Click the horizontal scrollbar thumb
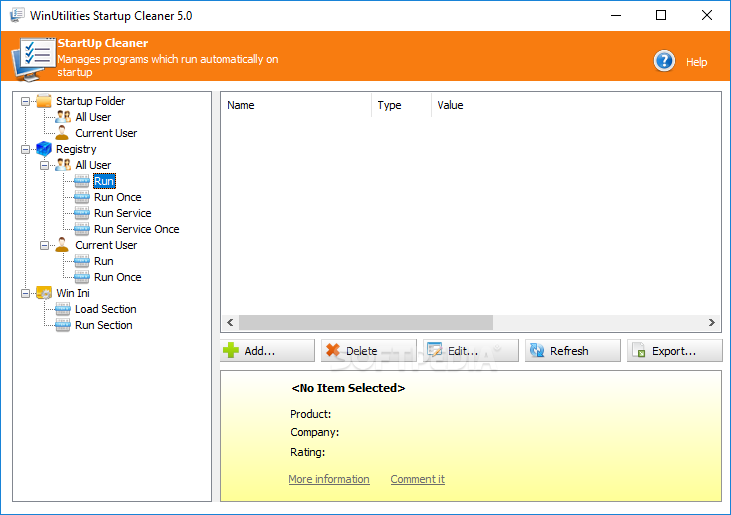The width and height of the screenshot is (731, 515). click(x=366, y=322)
